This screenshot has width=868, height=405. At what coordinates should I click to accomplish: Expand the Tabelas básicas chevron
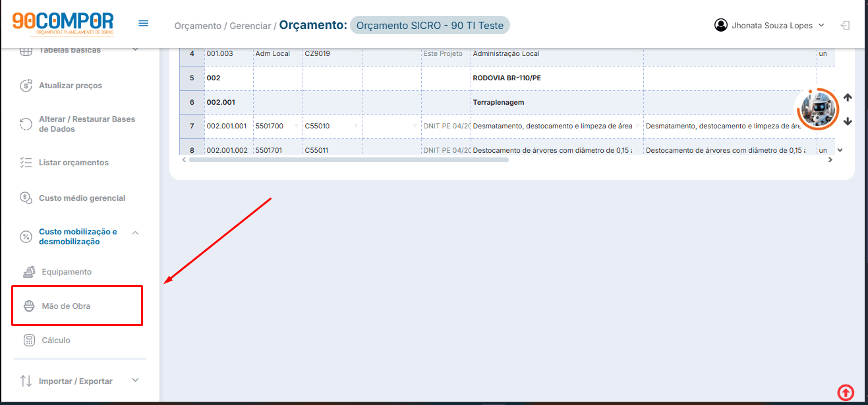point(135,49)
